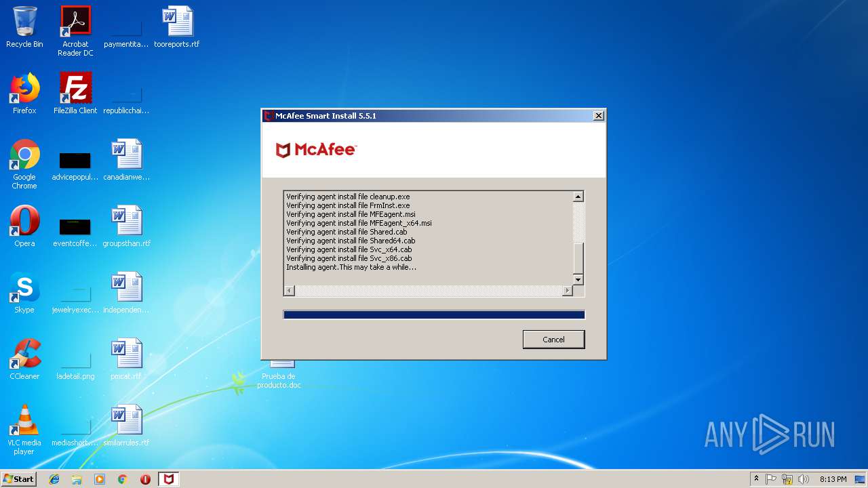Open Windows Media Player taskbar icon
This screenshot has width=868, height=488.
[x=100, y=479]
